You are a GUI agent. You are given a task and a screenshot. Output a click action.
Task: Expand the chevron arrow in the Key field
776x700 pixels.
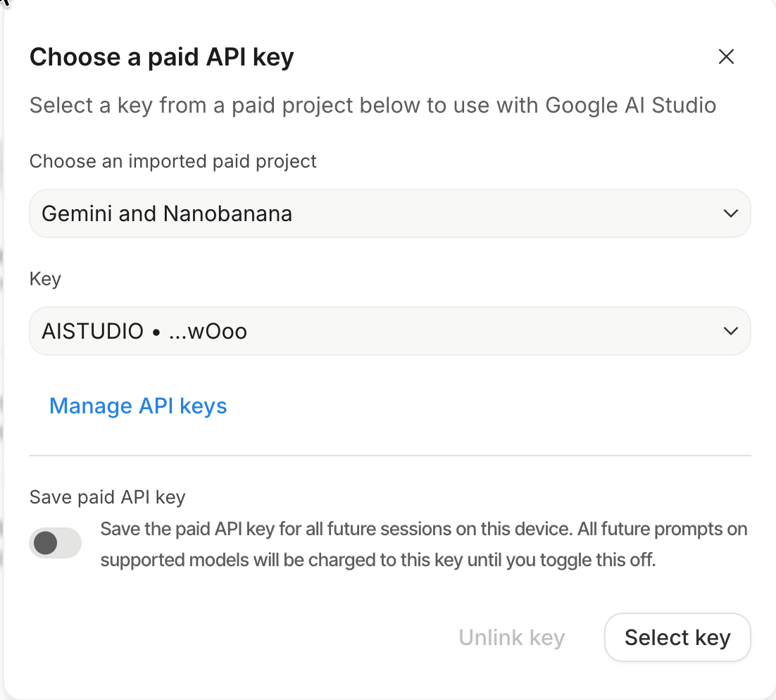click(x=731, y=331)
